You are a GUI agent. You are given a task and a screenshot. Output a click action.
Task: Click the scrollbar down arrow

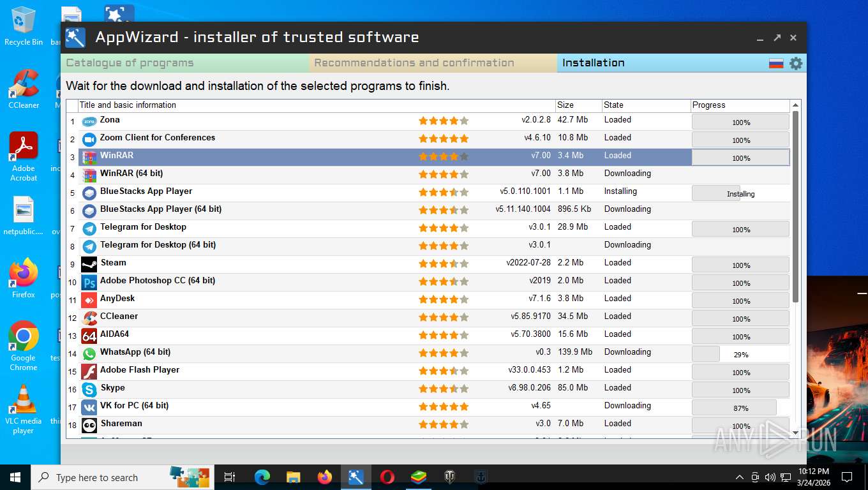(x=795, y=433)
